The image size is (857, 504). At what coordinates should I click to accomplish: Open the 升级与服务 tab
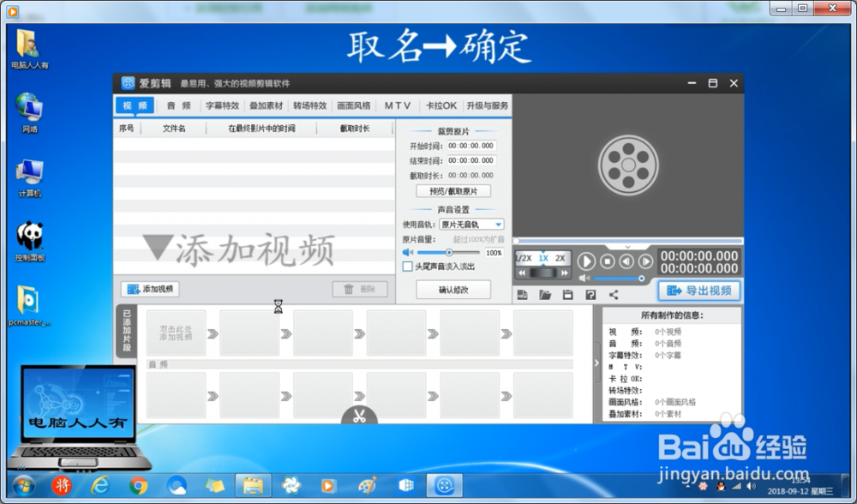487,105
